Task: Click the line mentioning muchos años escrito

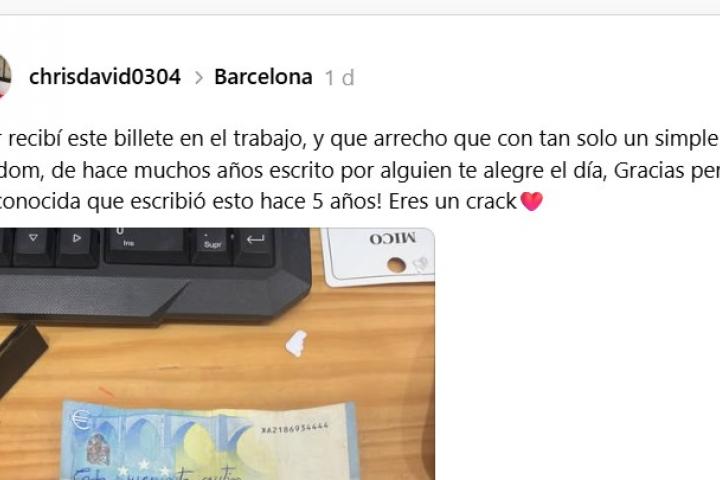Action: (360, 170)
